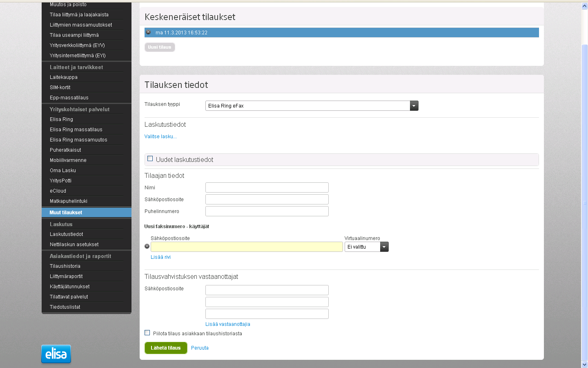Open Yritysverkkoliittymä (EYV)
588x368 pixels.
77,45
